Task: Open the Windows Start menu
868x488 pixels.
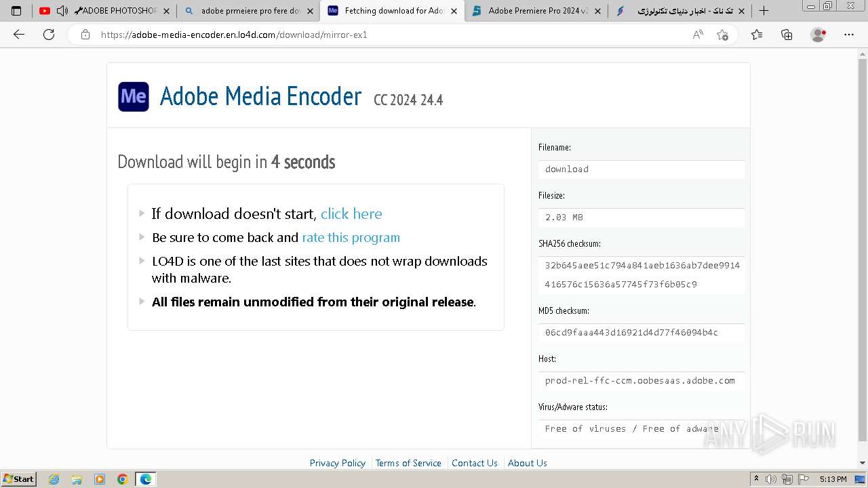Action: pos(18,479)
